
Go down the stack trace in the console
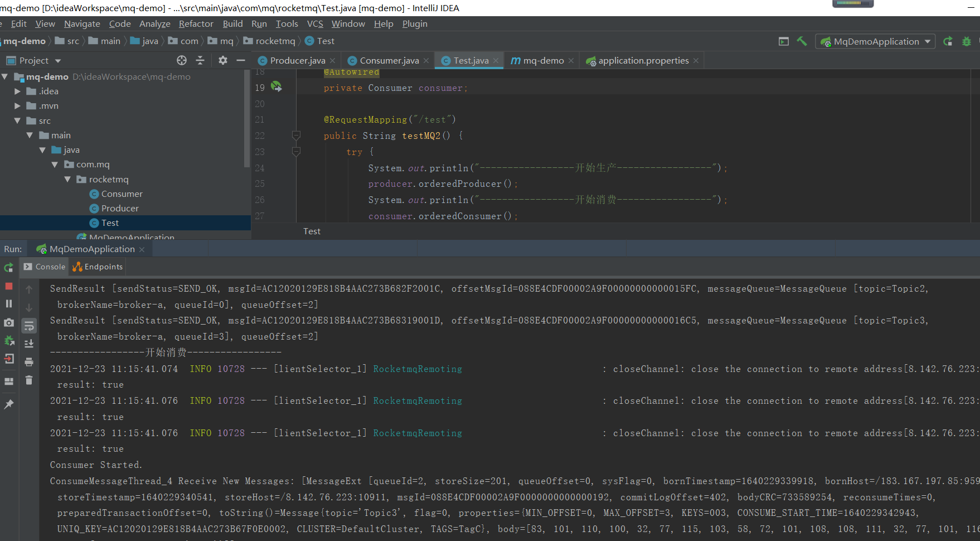pyautogui.click(x=29, y=307)
